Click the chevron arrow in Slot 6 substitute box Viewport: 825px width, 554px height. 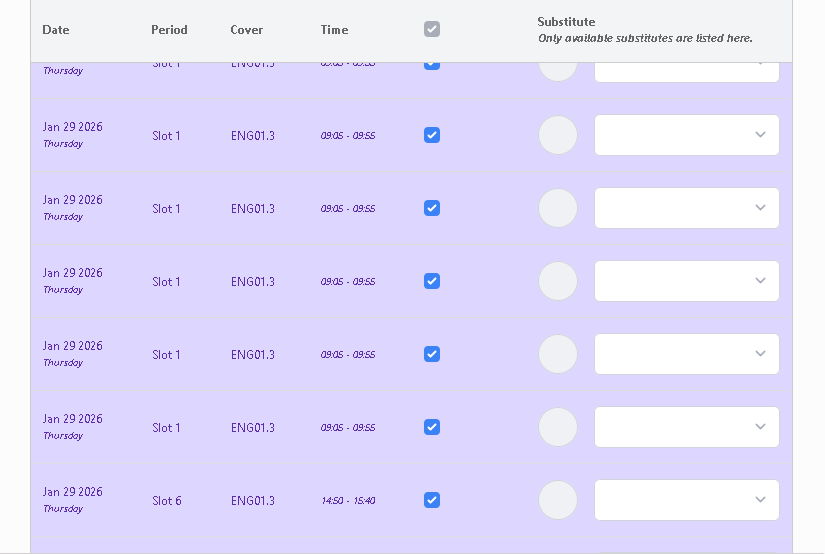coord(760,500)
